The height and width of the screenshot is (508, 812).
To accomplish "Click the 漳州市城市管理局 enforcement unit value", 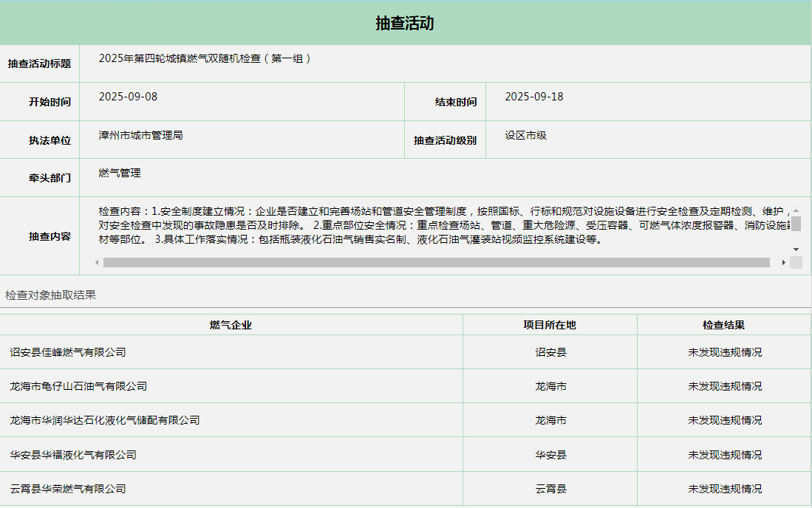I will point(140,135).
